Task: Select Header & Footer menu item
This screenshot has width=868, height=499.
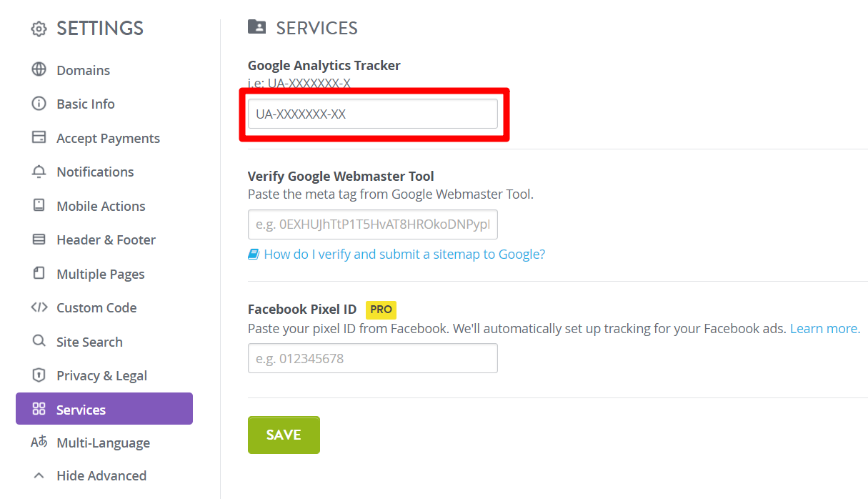Action: [104, 239]
